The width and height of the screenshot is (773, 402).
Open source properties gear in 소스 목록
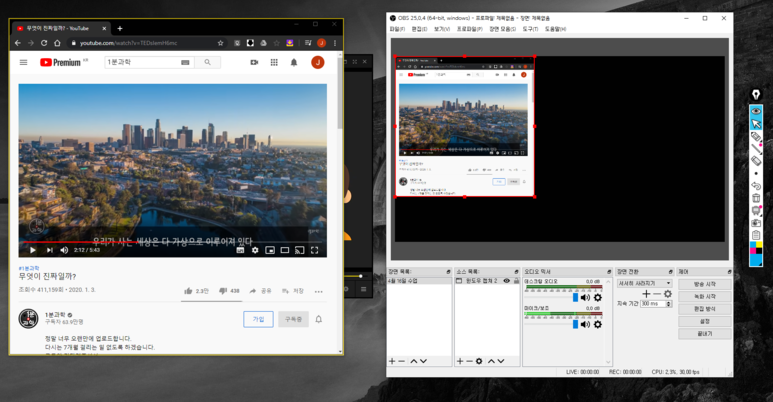point(479,361)
